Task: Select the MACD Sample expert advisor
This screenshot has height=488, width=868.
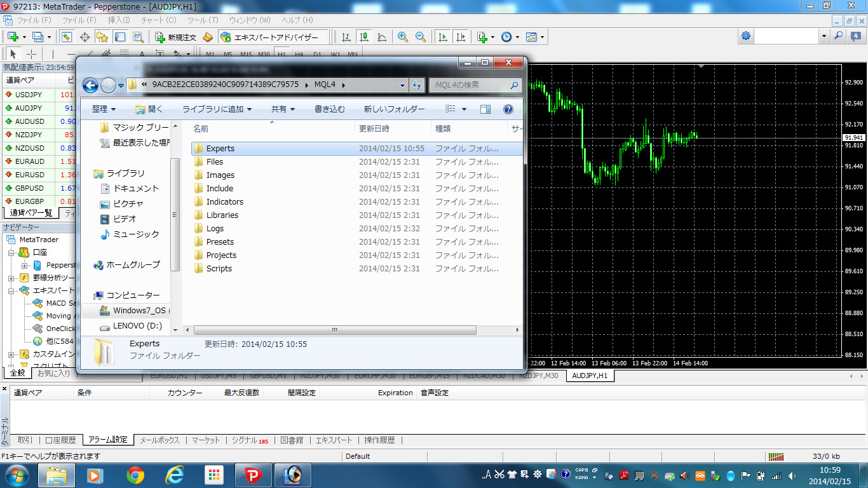Action: [55, 303]
